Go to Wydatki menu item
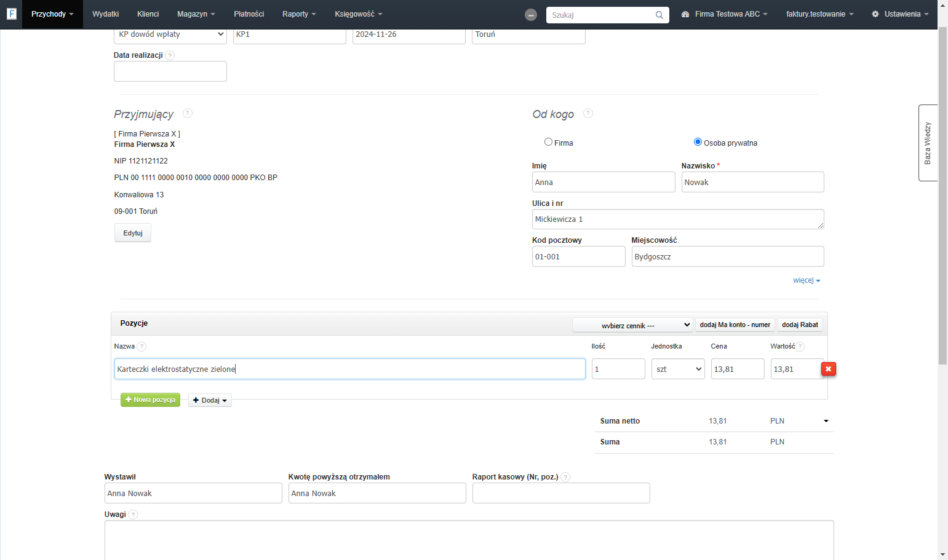The height and width of the screenshot is (560, 948). click(105, 14)
